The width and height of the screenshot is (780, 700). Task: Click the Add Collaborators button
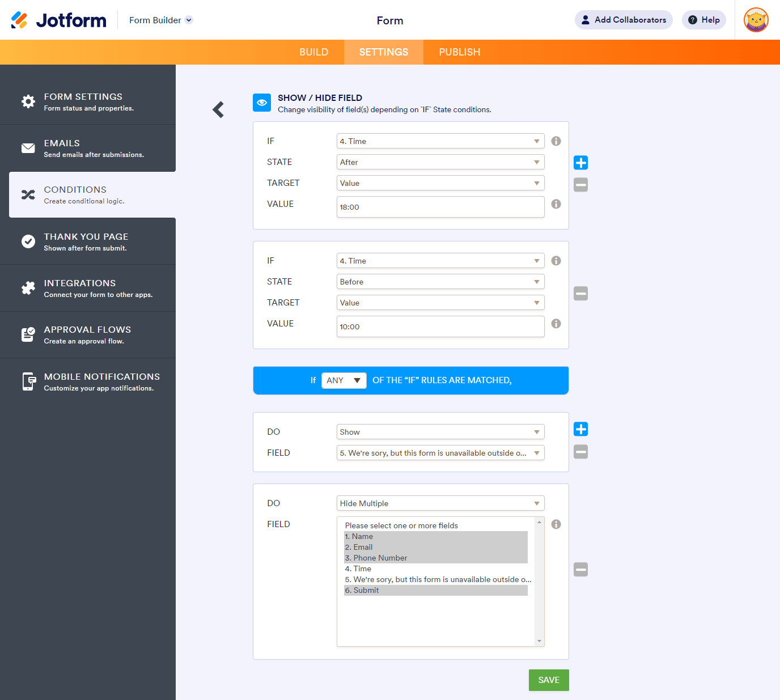point(624,20)
